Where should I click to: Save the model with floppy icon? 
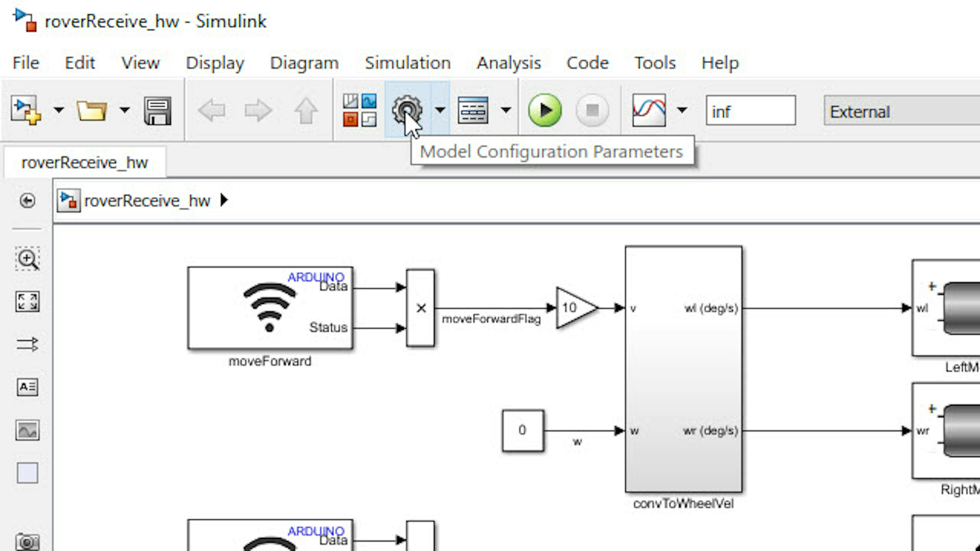[x=157, y=111]
